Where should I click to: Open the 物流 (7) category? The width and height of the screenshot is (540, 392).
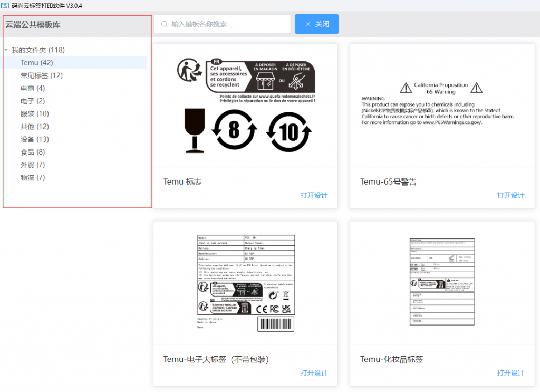[x=33, y=177]
